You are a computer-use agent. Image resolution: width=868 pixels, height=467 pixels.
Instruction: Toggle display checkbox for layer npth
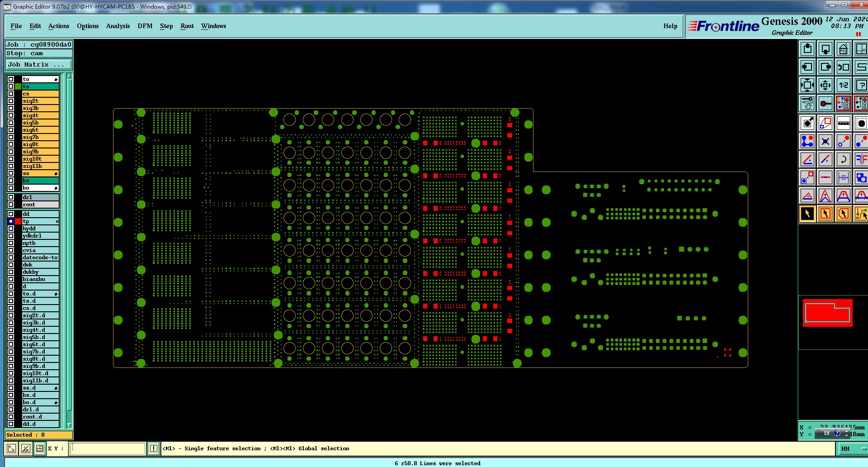(x=11, y=243)
